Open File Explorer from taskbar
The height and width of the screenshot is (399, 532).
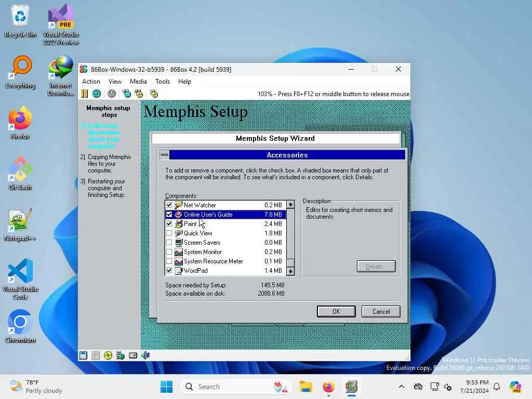coord(305,387)
